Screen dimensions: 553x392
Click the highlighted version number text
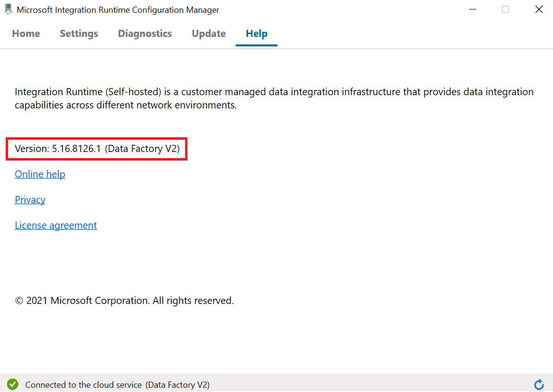[97, 148]
